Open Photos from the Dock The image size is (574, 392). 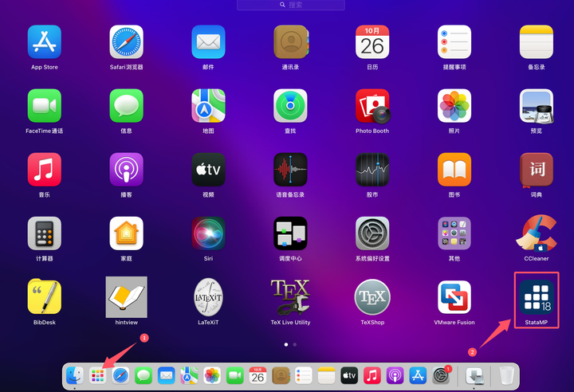coord(212,375)
